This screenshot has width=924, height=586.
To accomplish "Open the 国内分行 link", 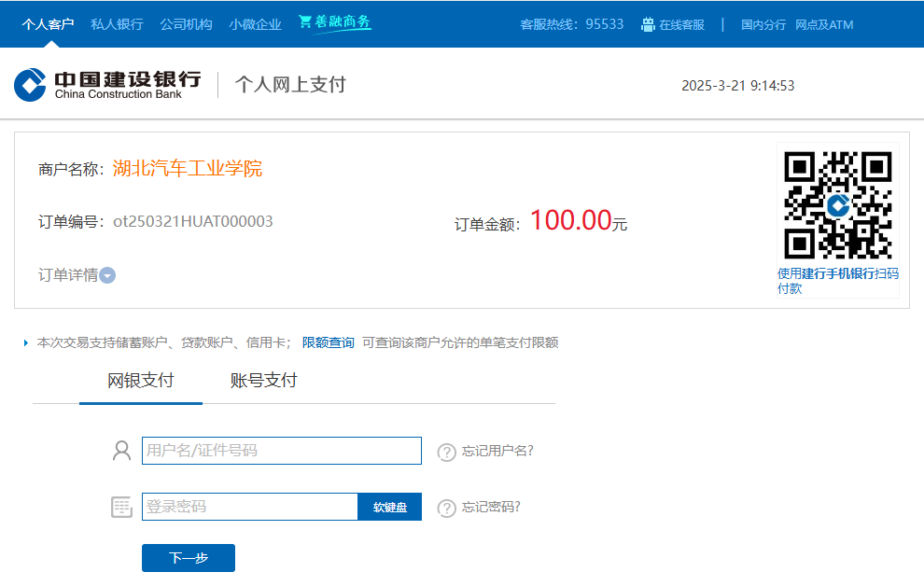I will coord(763,25).
